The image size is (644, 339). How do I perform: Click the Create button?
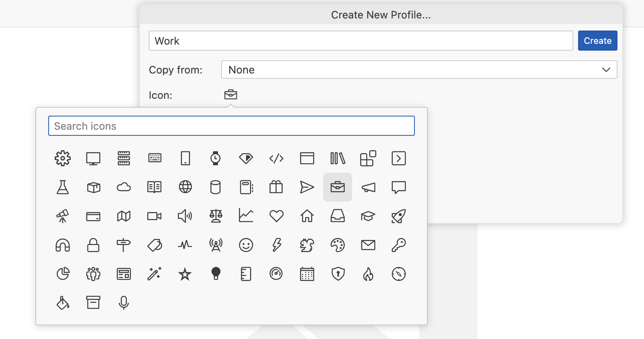tap(597, 41)
